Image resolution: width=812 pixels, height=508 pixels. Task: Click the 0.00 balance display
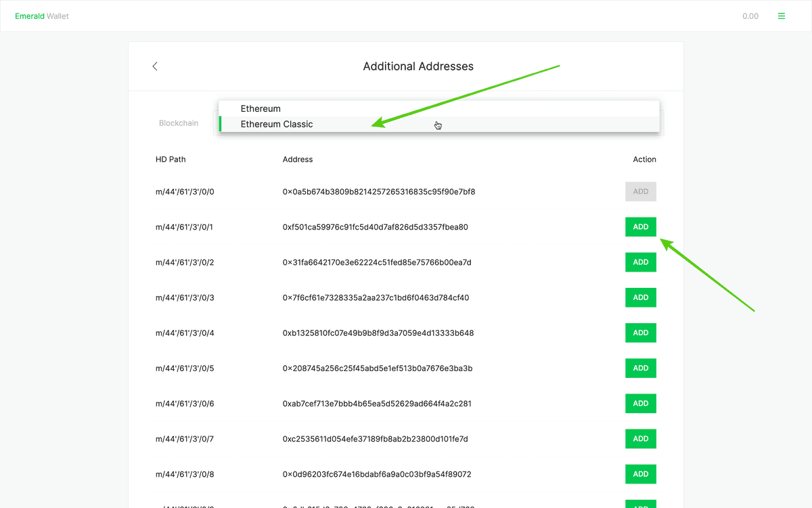pyautogui.click(x=750, y=16)
